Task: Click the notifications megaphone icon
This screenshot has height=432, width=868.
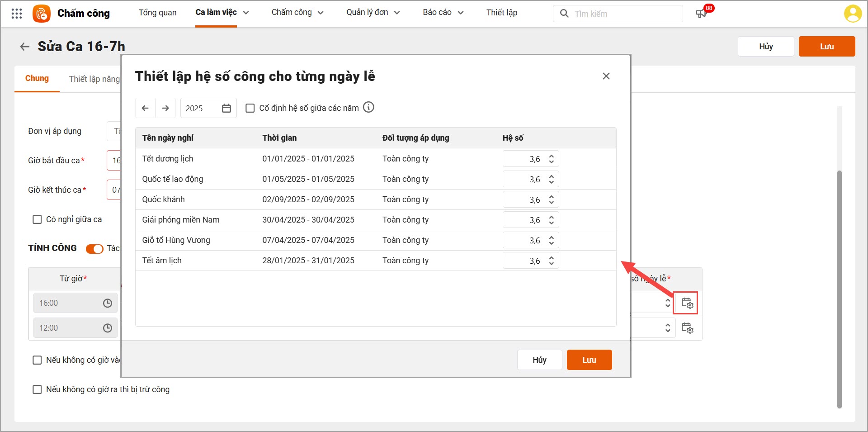Action: point(701,14)
